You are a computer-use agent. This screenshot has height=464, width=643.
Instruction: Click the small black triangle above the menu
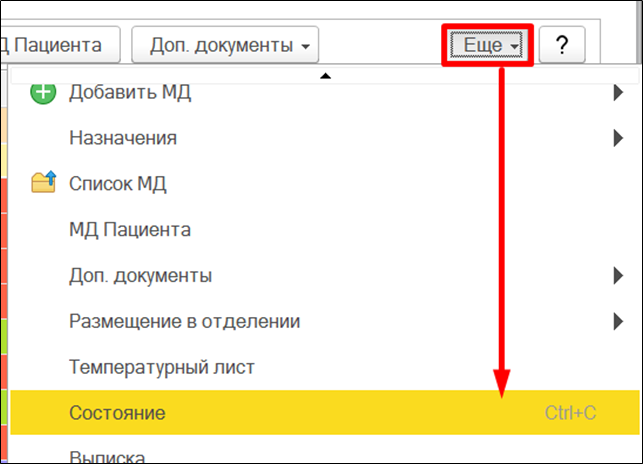[x=324, y=76]
